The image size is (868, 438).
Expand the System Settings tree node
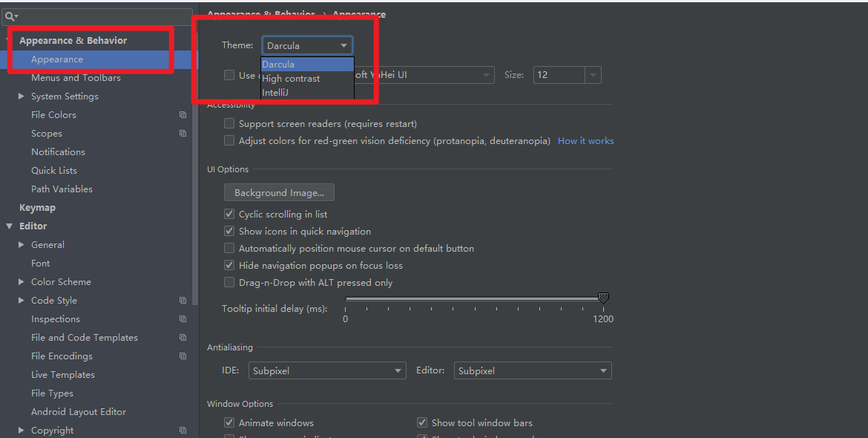[x=21, y=97]
